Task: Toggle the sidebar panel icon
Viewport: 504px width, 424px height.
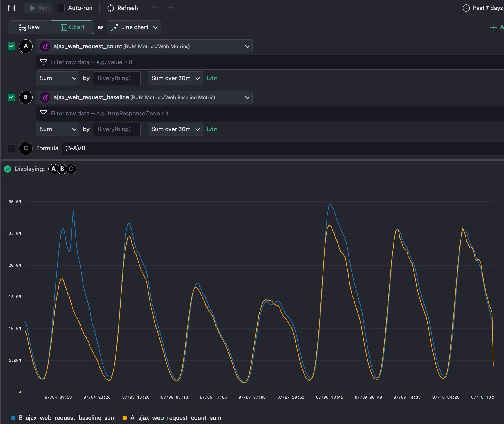Action: [11, 8]
